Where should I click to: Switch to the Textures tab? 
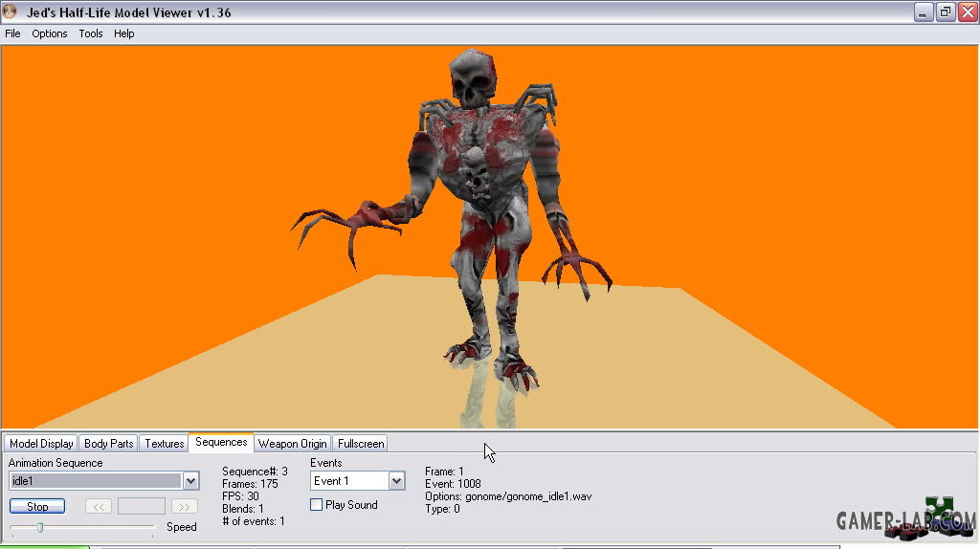pos(165,444)
